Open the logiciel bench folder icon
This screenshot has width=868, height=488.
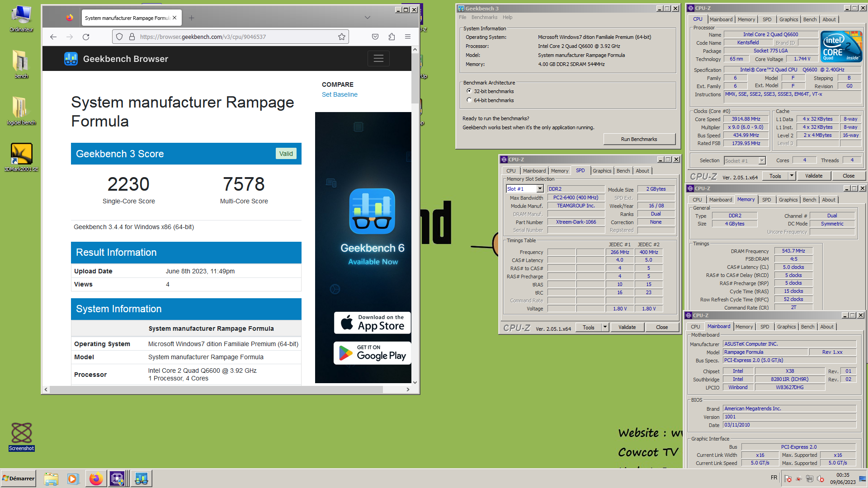(21, 111)
